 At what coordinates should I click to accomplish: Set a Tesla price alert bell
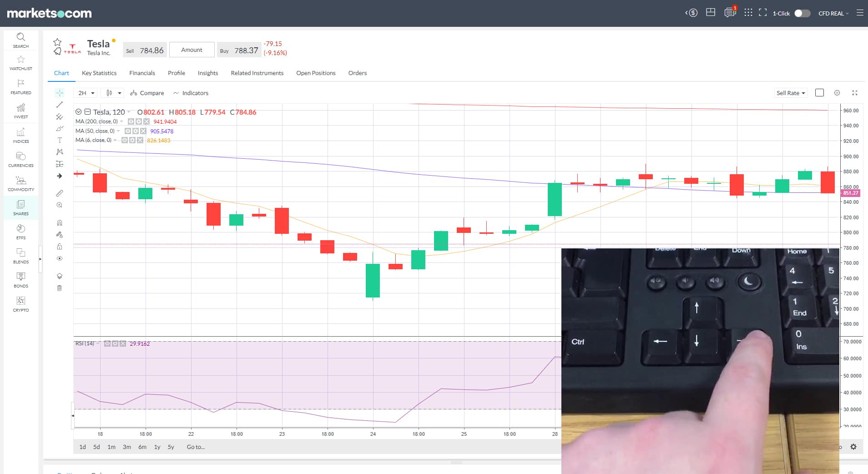(57, 51)
